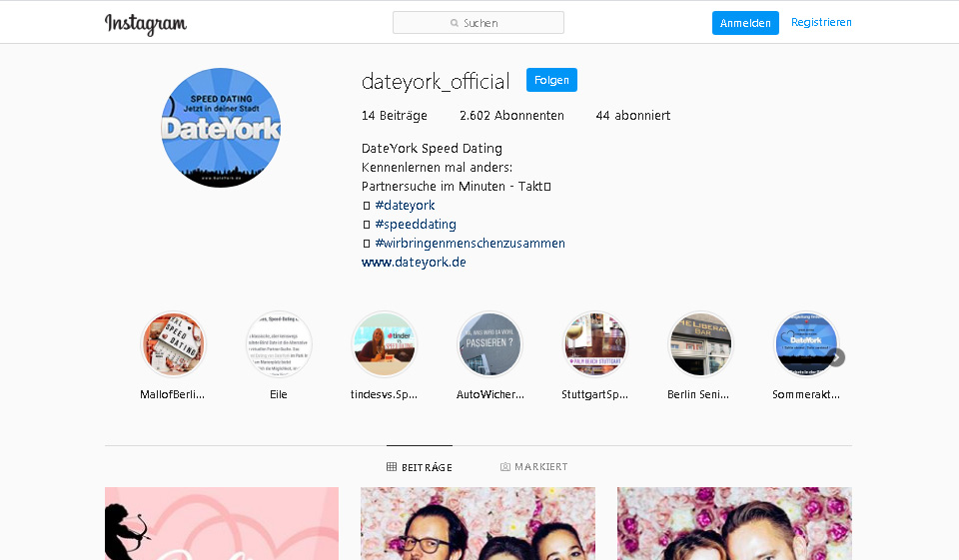Viewport: 959px width, 560px height.
Task: Show more highlights with right arrow
Action: coord(836,357)
